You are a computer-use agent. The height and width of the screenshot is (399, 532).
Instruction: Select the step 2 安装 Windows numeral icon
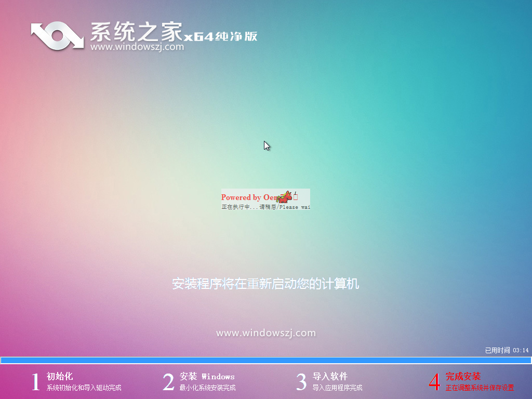[x=168, y=382]
